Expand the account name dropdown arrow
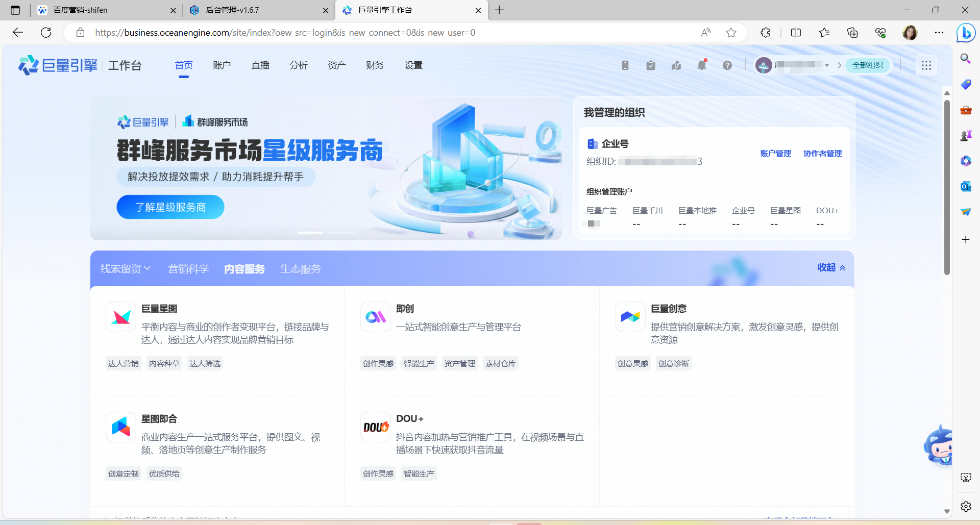Viewport: 980px width, 525px height. coord(827,65)
